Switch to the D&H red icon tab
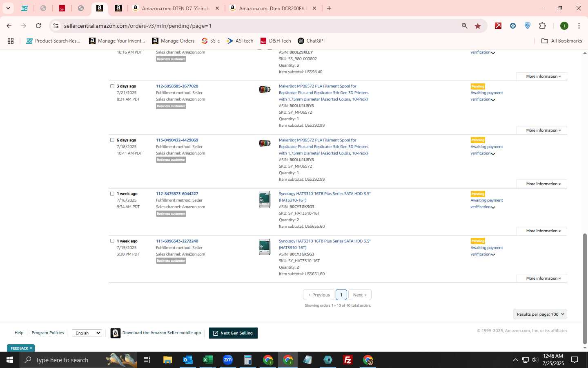This screenshot has height=368, width=588. pos(62,8)
